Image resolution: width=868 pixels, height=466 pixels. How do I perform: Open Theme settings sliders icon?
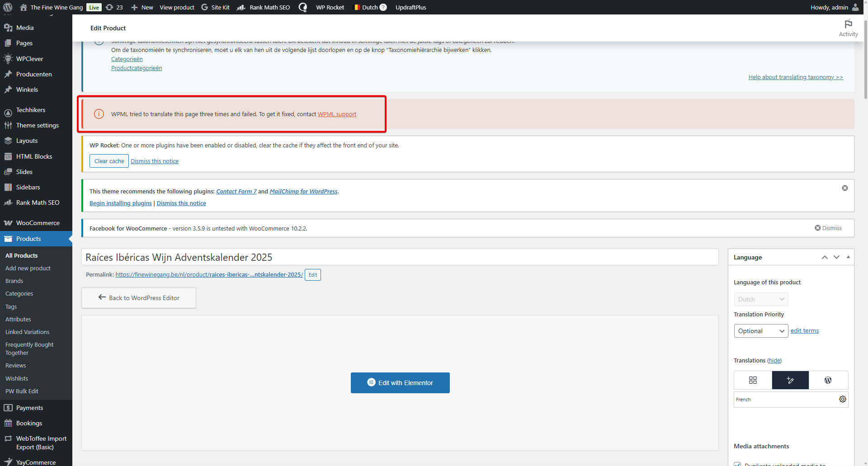tap(8, 126)
